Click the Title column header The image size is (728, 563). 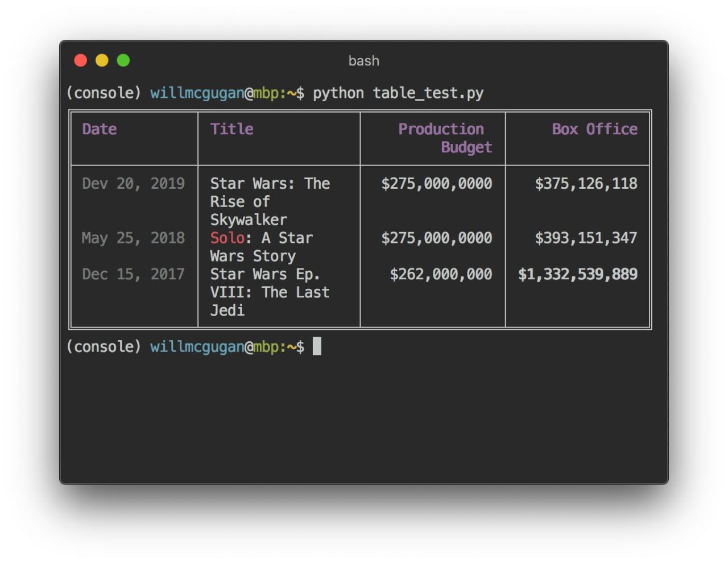[x=231, y=129]
